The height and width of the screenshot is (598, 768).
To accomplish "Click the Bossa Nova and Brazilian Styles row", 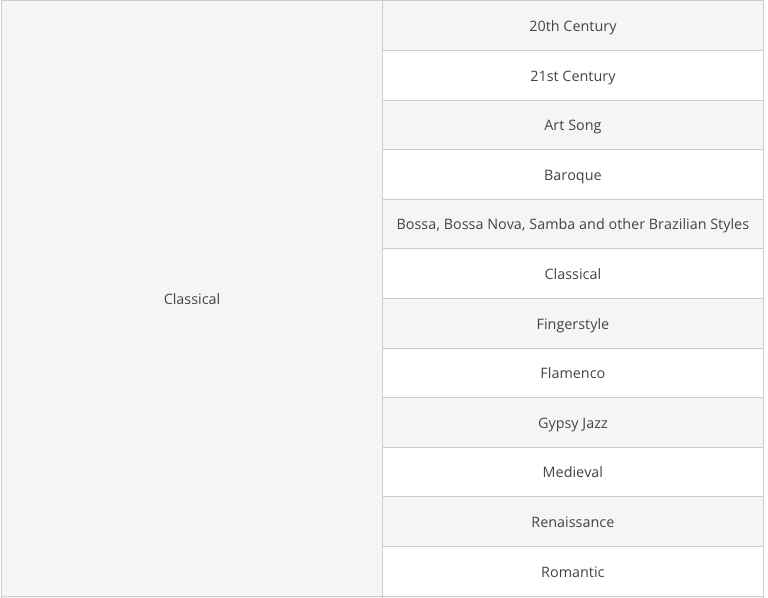I will coord(572,224).
